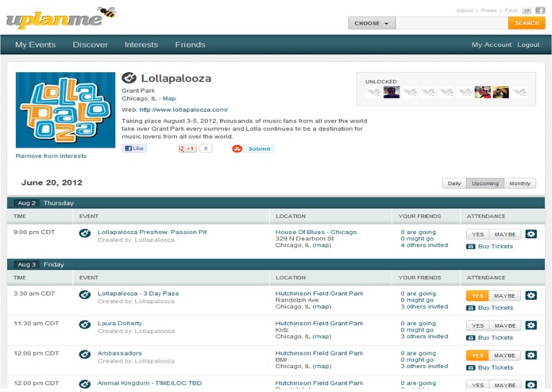Image resolution: width=552 pixels, height=392 pixels.
Task: Click in the search text field
Action: (x=452, y=23)
